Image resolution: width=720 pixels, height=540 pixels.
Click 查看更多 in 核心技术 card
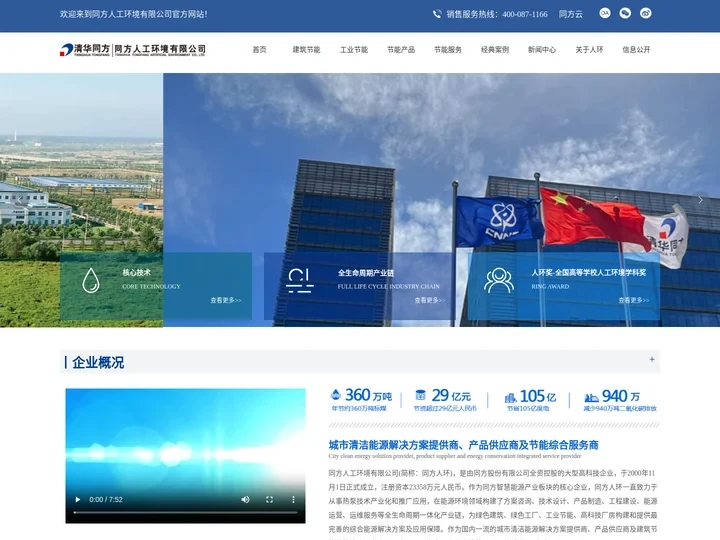click(226, 300)
